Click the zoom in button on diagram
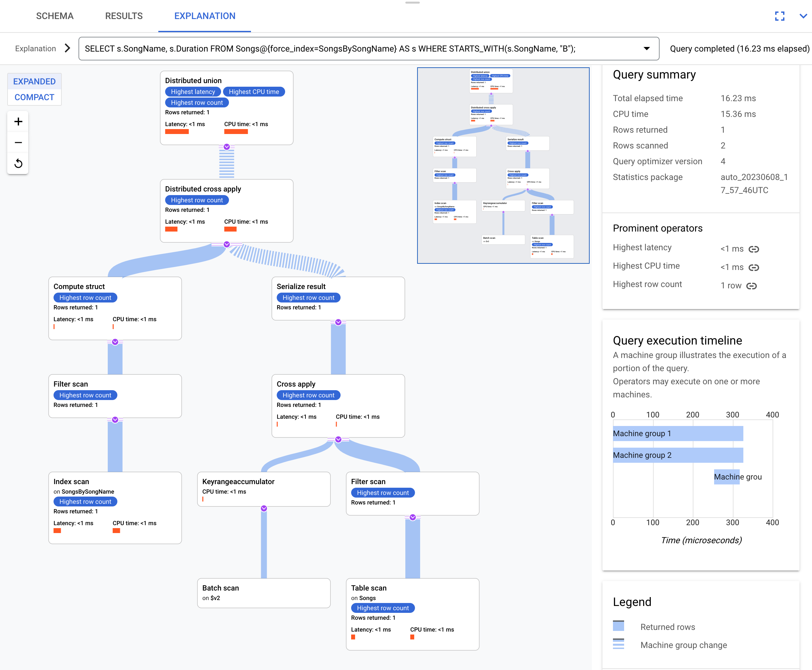 click(x=18, y=121)
